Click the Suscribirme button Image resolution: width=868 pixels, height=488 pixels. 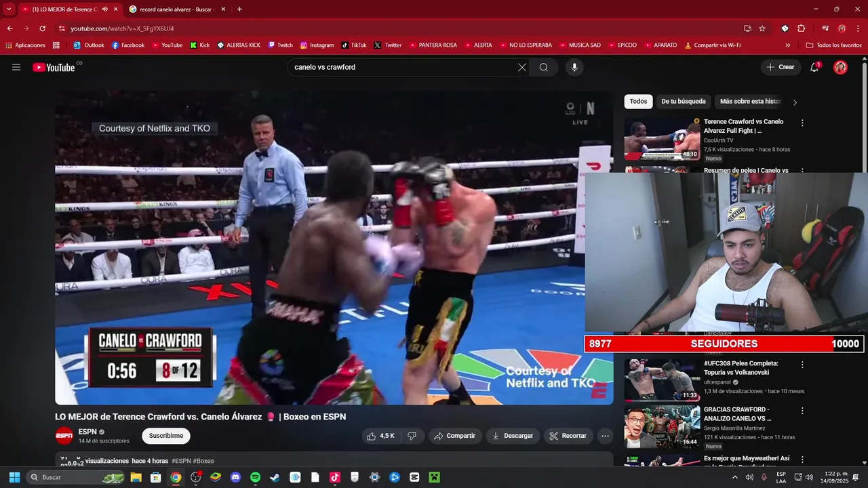pyautogui.click(x=166, y=436)
